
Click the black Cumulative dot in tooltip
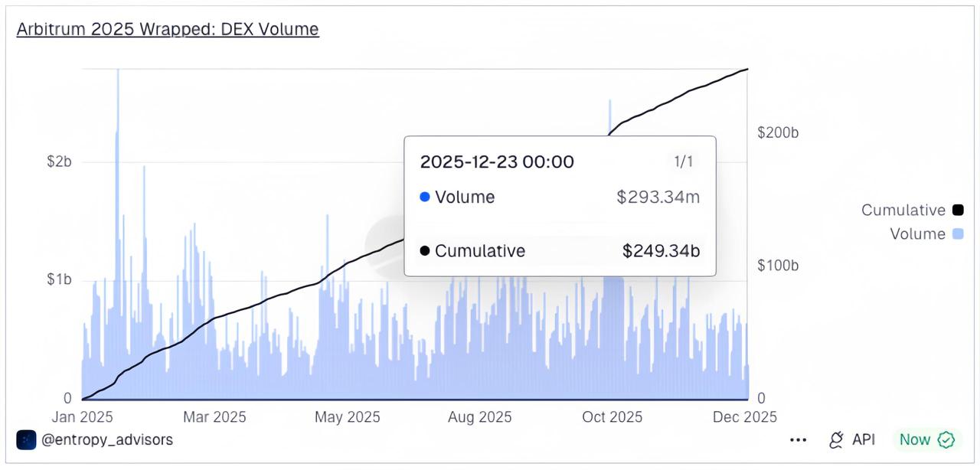pos(425,251)
